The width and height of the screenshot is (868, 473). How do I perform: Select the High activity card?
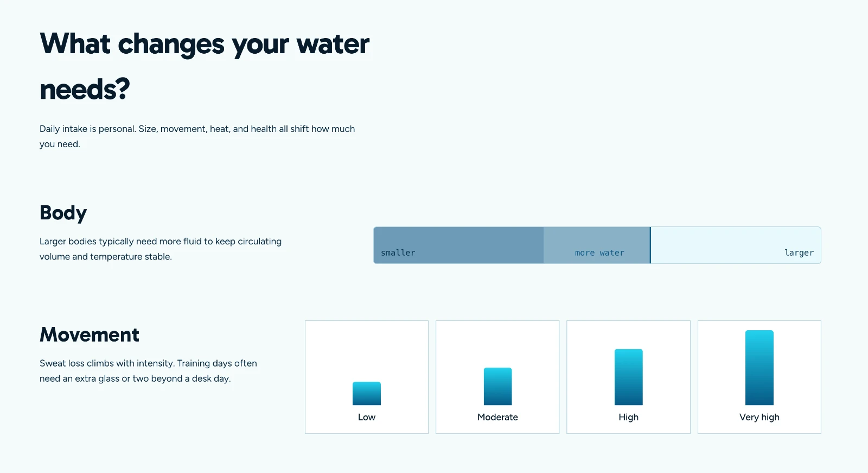coord(628,377)
